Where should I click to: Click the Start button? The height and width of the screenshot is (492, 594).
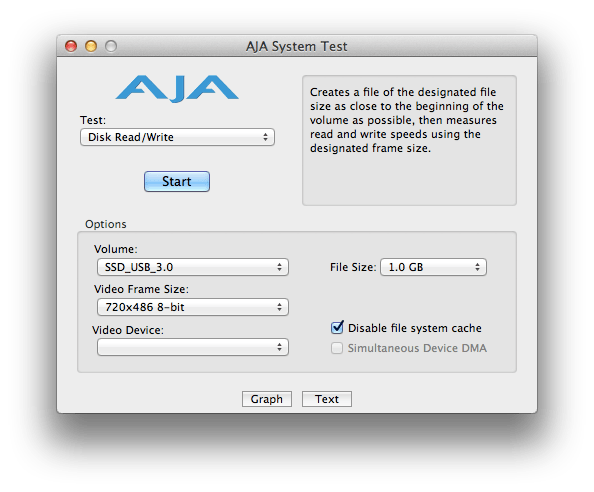(177, 181)
